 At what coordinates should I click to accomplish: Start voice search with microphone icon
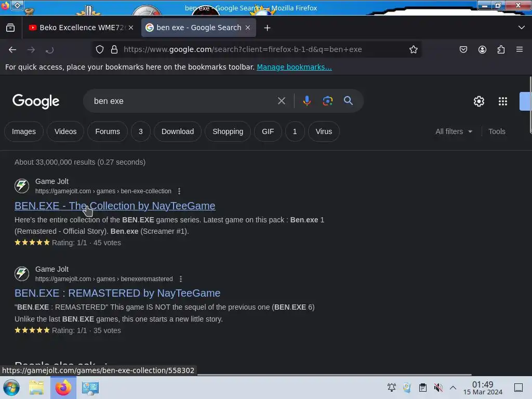pos(307,101)
